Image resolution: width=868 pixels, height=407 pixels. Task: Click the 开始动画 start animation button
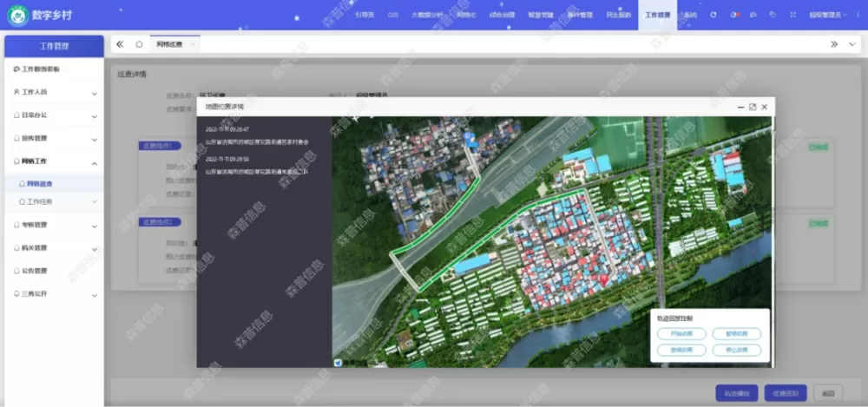(x=681, y=333)
